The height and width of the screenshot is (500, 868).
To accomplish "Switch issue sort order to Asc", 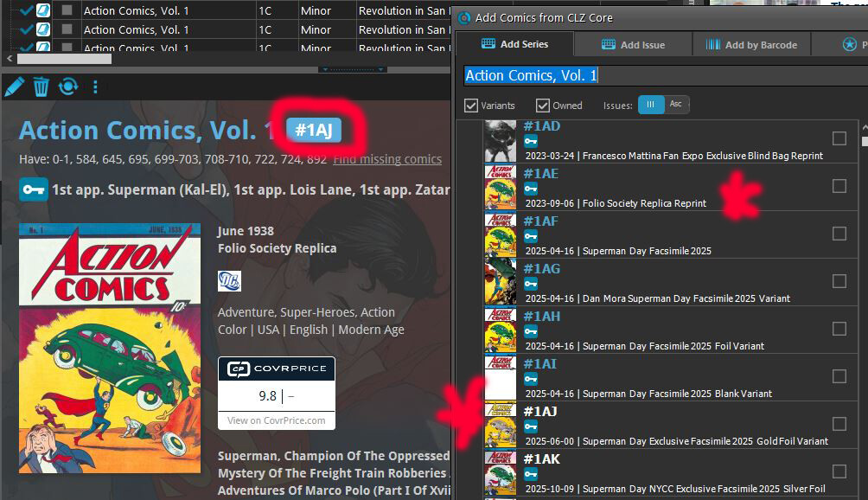I will [x=676, y=105].
